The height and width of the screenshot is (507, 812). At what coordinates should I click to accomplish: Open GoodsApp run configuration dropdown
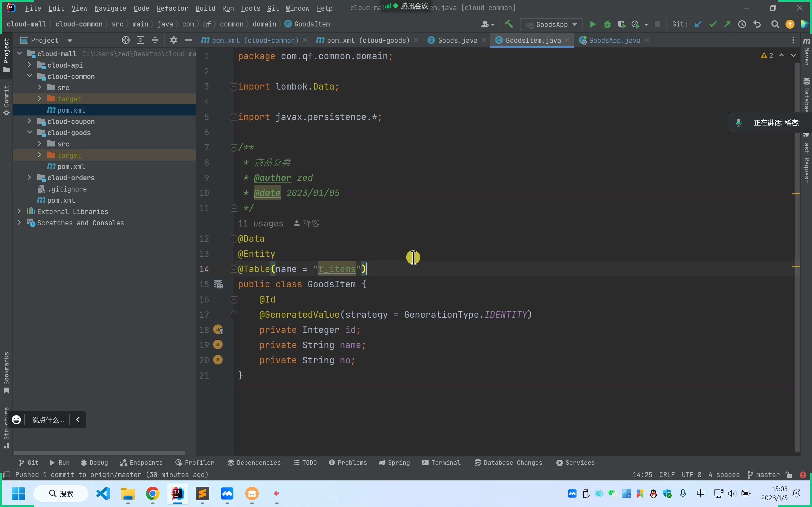pyautogui.click(x=551, y=25)
